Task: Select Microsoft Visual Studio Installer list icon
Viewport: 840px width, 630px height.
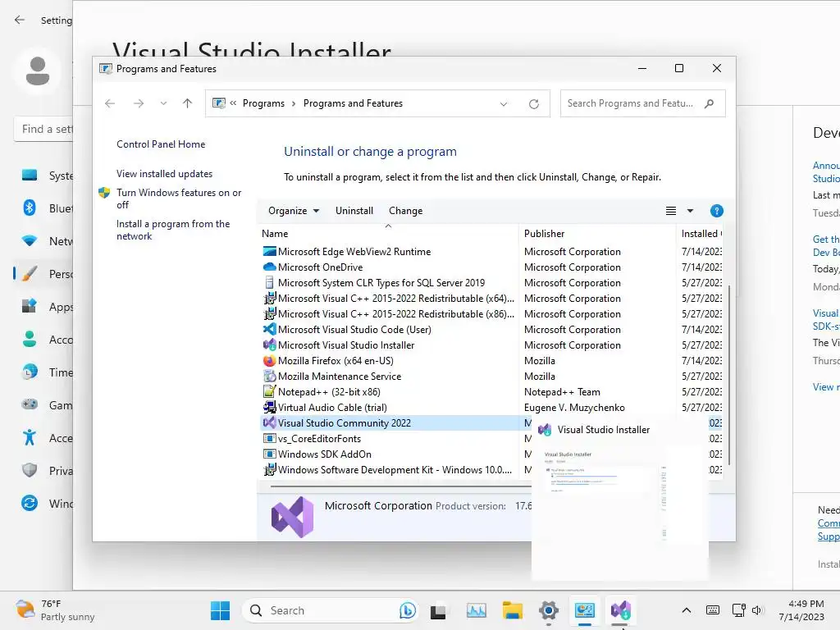Action: click(269, 345)
